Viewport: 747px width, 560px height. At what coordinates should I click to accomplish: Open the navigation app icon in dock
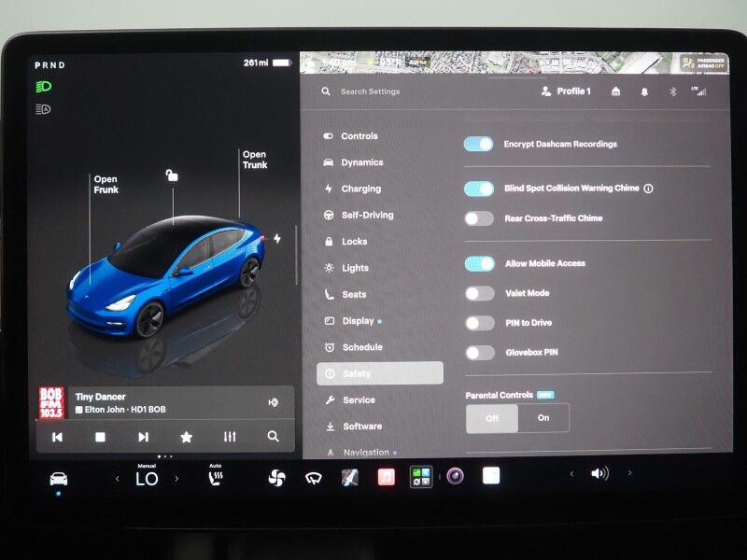(x=349, y=477)
